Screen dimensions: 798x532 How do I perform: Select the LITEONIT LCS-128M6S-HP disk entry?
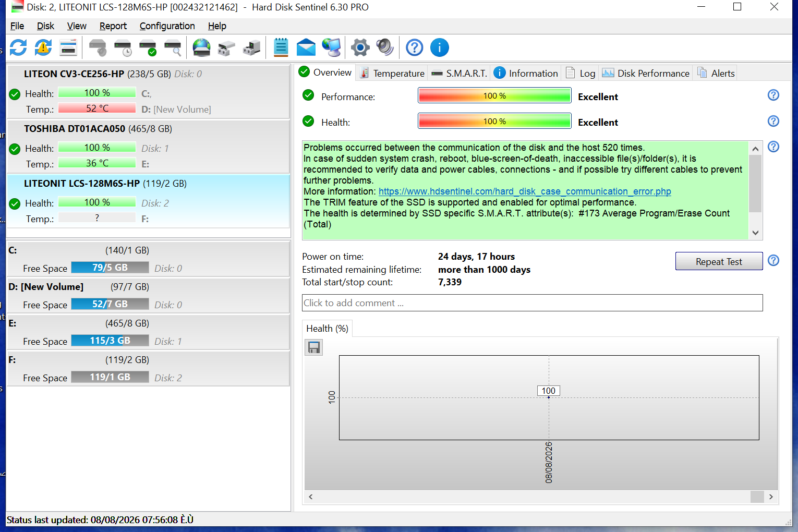[149, 201]
